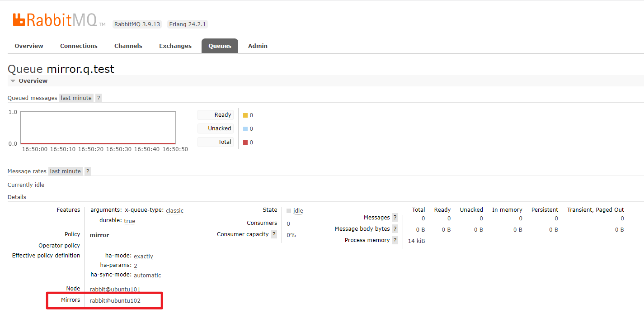Open help for Message body bytes
The width and height of the screenshot is (644, 314).
pos(395,228)
